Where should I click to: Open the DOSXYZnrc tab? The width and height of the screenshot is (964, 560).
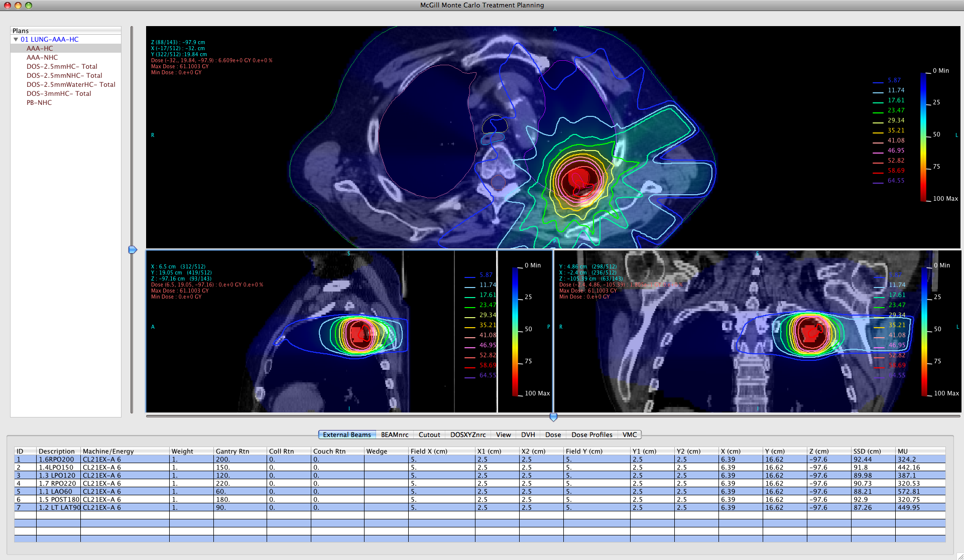pos(468,435)
